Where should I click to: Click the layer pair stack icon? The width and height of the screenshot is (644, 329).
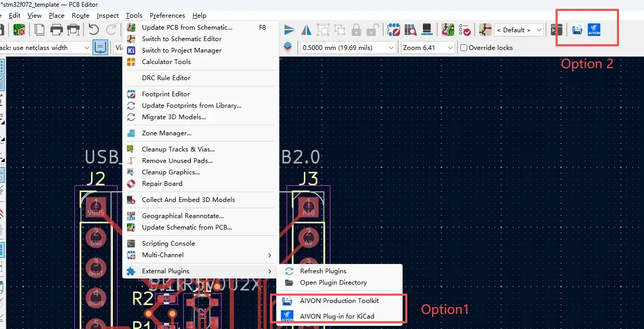click(288, 47)
